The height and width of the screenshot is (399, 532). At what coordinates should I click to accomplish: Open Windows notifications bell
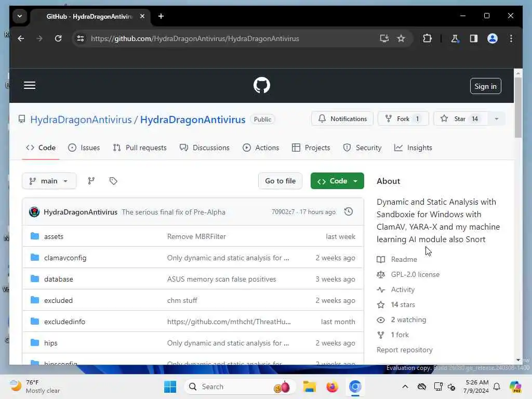(x=497, y=387)
